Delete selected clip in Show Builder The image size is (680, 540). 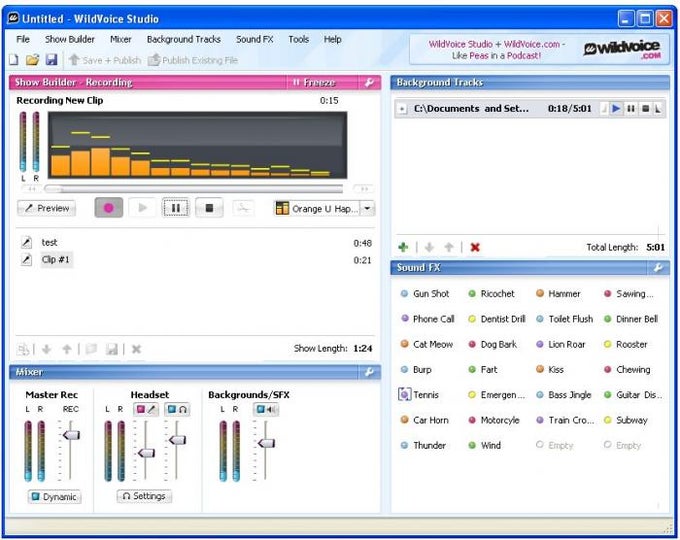point(136,349)
